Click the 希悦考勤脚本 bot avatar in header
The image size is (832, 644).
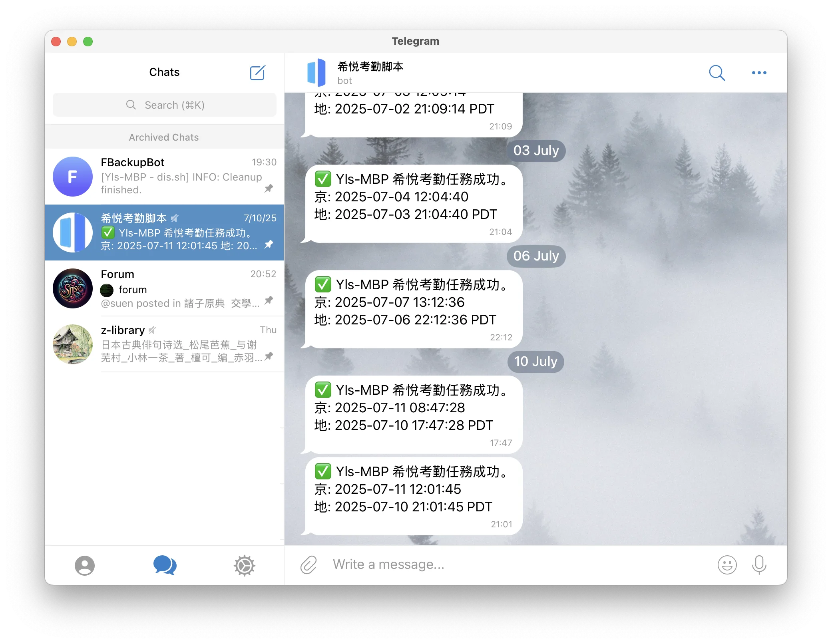tap(317, 72)
